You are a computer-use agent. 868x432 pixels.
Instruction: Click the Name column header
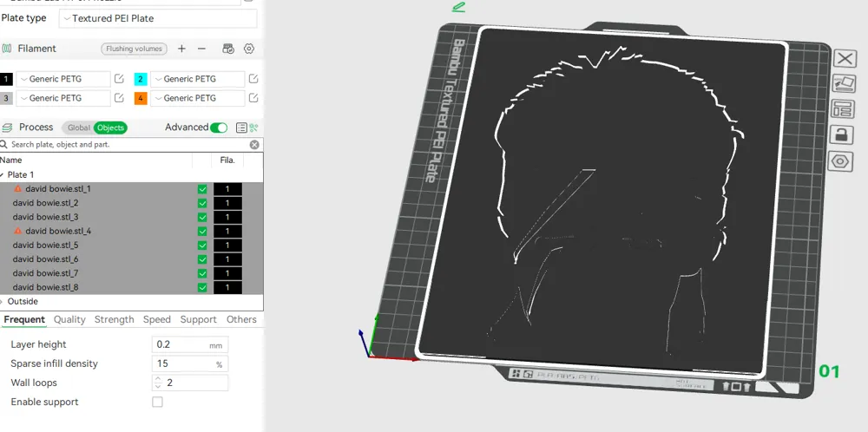point(11,160)
